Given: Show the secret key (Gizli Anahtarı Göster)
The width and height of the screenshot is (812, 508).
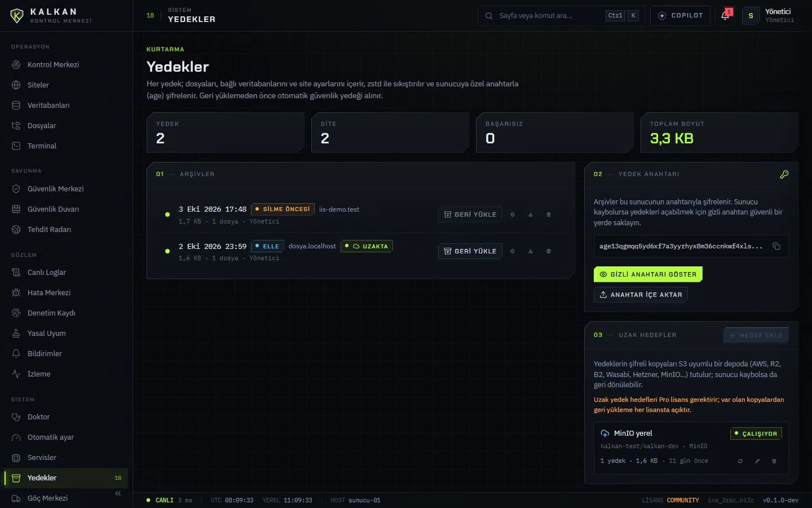Looking at the screenshot, I should click(648, 274).
